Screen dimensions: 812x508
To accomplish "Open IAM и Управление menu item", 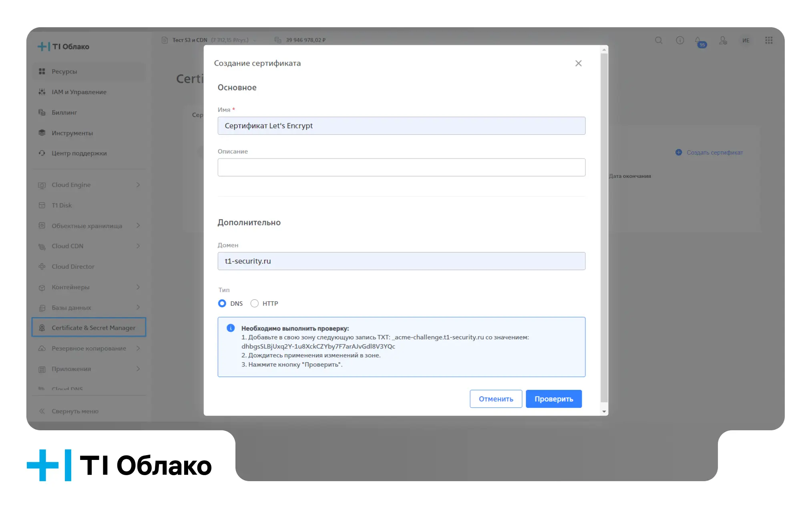I will [89, 92].
